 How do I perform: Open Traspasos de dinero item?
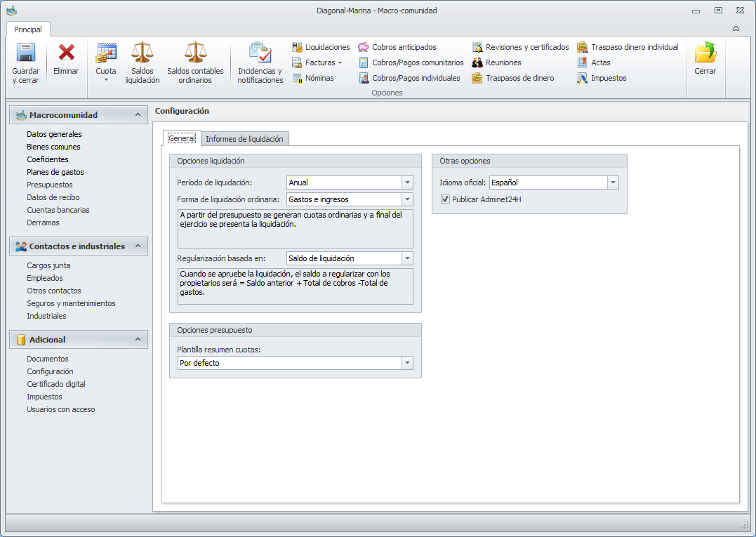click(x=513, y=78)
